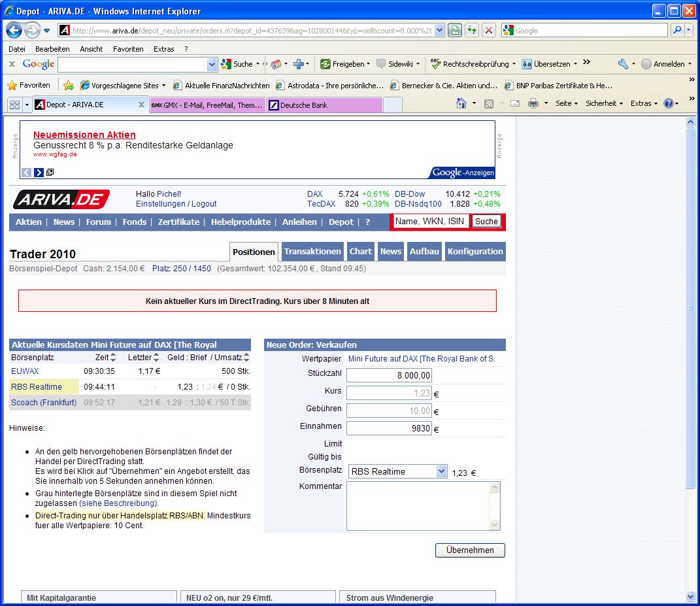
Task: Open Zertifikate in ARIVA navigation
Action: click(178, 222)
